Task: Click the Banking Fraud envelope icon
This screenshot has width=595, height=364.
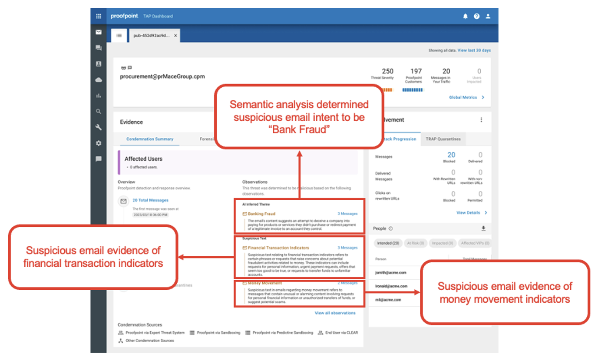Action: 245,214
